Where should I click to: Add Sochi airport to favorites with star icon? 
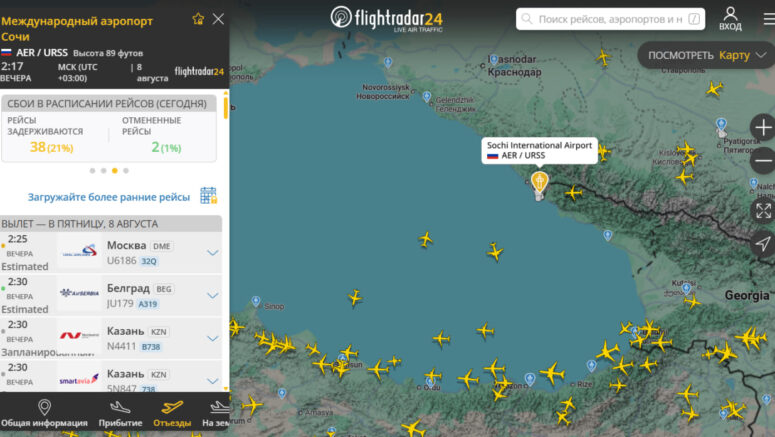(198, 19)
